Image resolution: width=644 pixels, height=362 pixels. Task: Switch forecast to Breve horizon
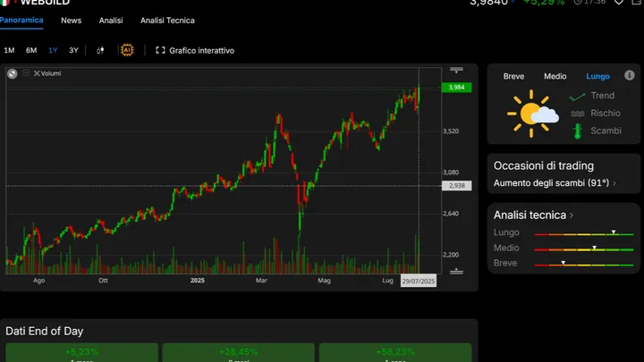pos(513,76)
